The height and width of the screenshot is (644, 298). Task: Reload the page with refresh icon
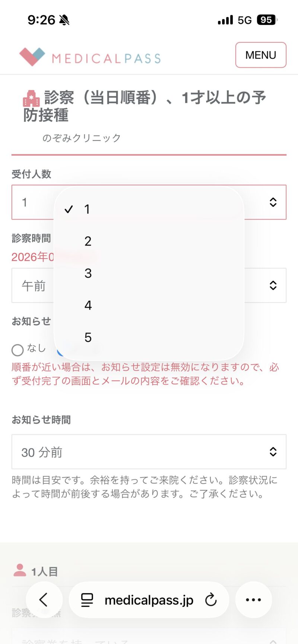211,600
